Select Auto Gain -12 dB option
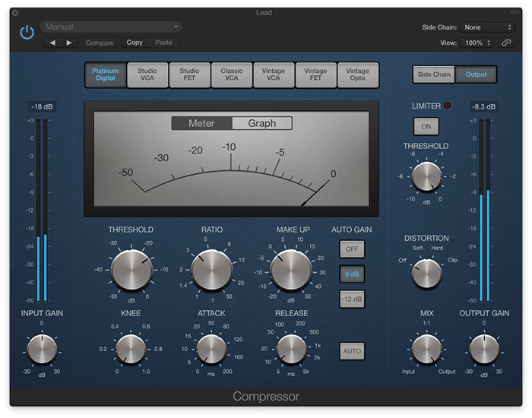Screen dimensions: 532x418 pos(352,298)
